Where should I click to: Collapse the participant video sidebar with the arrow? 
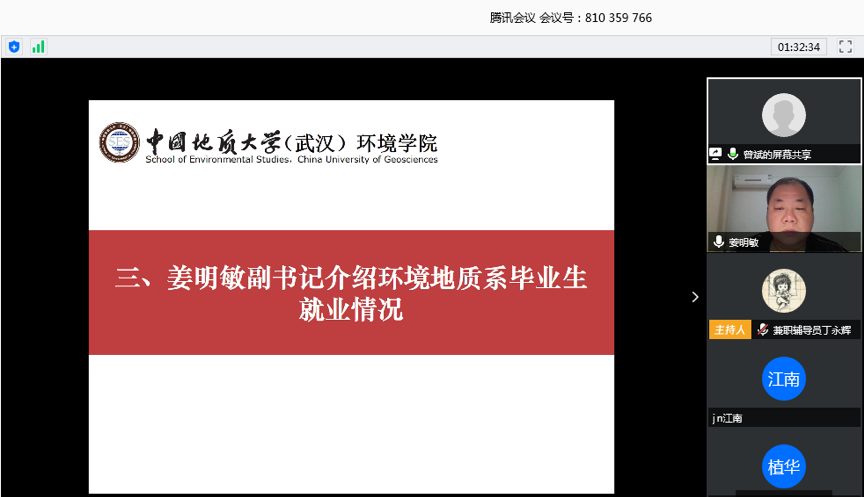click(695, 297)
